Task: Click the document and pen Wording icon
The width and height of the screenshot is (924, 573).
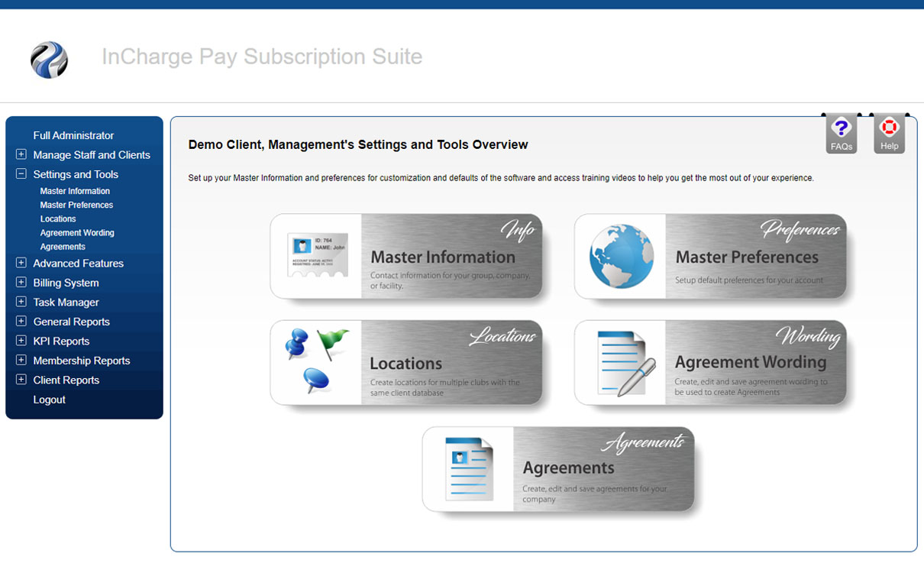Action: tap(626, 363)
